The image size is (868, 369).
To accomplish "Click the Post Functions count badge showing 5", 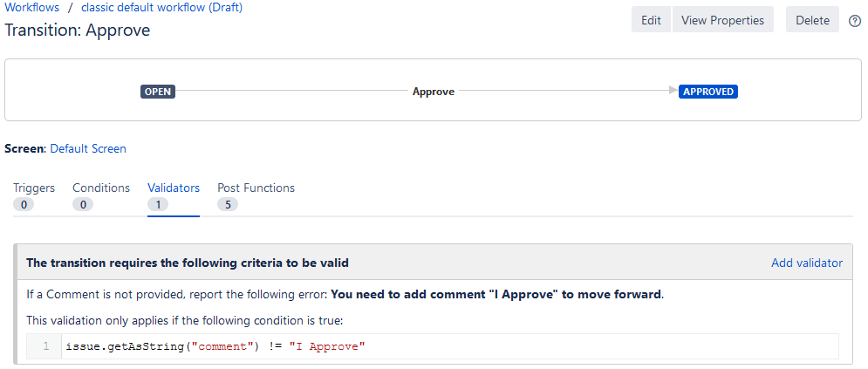I will coord(228,204).
